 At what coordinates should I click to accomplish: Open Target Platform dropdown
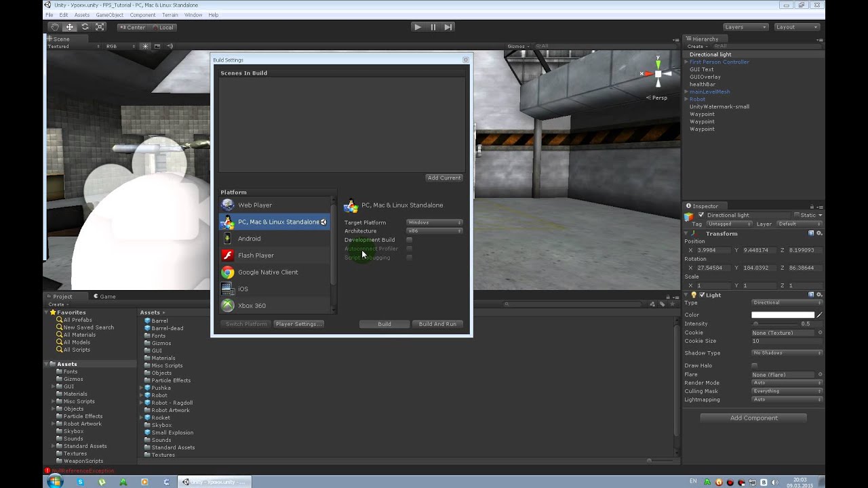tap(434, 222)
